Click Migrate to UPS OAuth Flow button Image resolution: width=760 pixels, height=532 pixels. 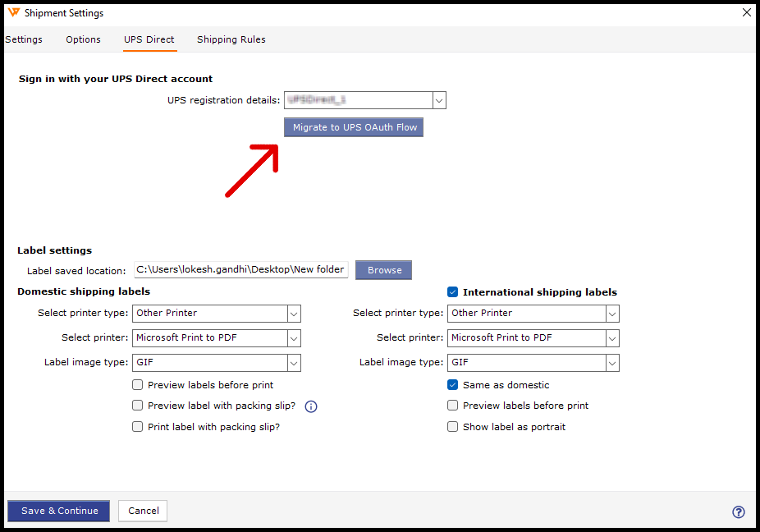tap(354, 128)
